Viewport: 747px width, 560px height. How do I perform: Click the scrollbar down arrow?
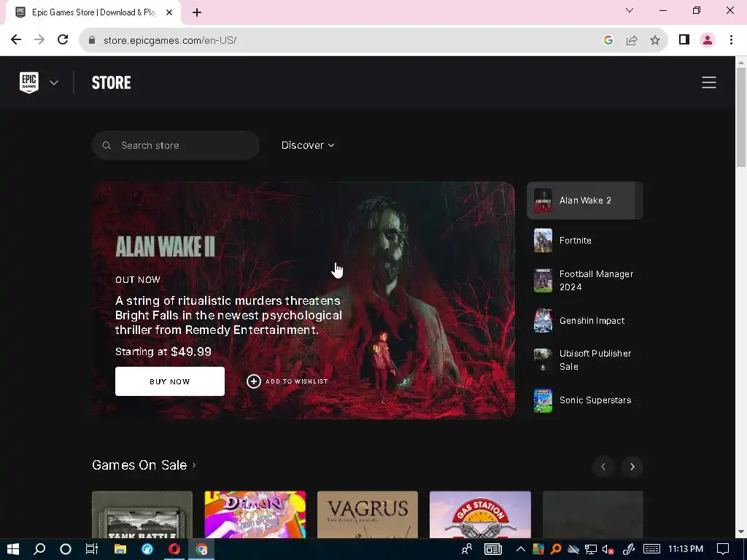pos(741,532)
